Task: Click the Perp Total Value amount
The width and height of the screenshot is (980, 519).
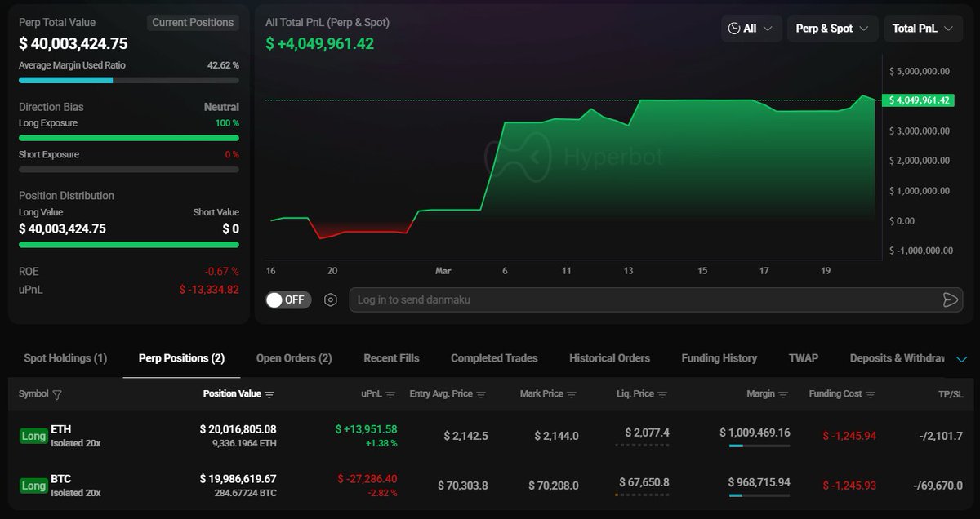Action: pos(73,43)
